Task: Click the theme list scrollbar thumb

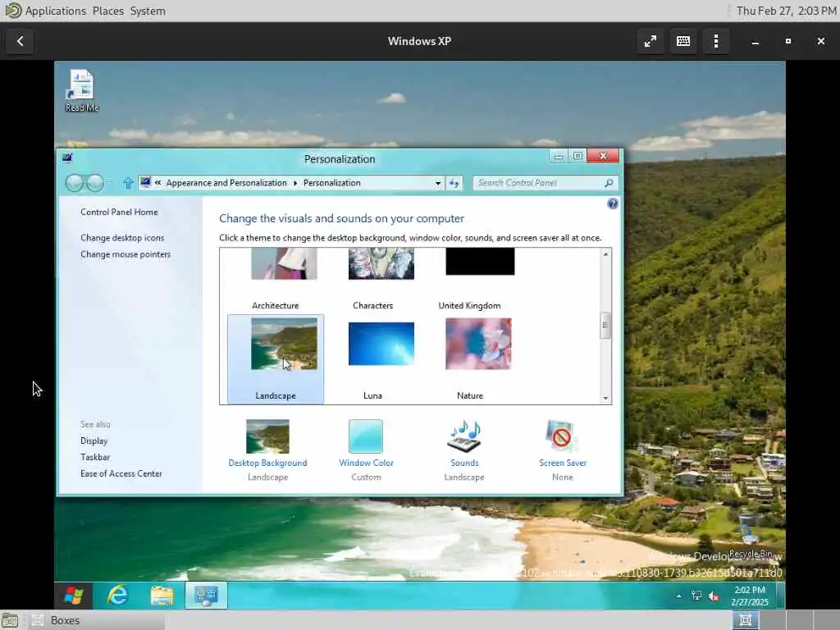Action: (605, 325)
